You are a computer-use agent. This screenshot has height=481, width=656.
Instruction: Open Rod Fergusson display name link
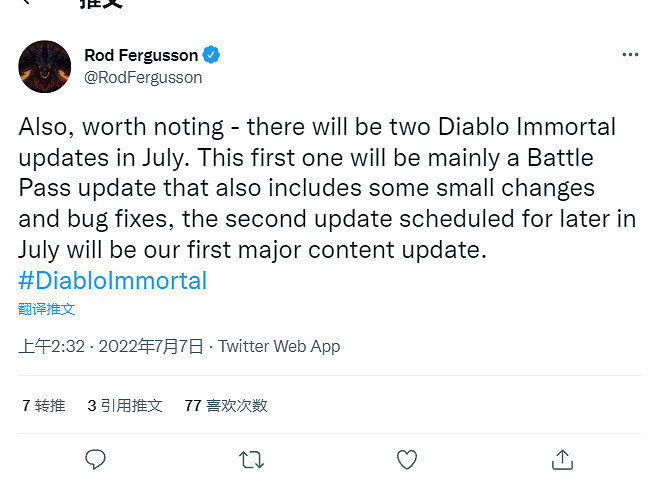pyautogui.click(x=142, y=55)
